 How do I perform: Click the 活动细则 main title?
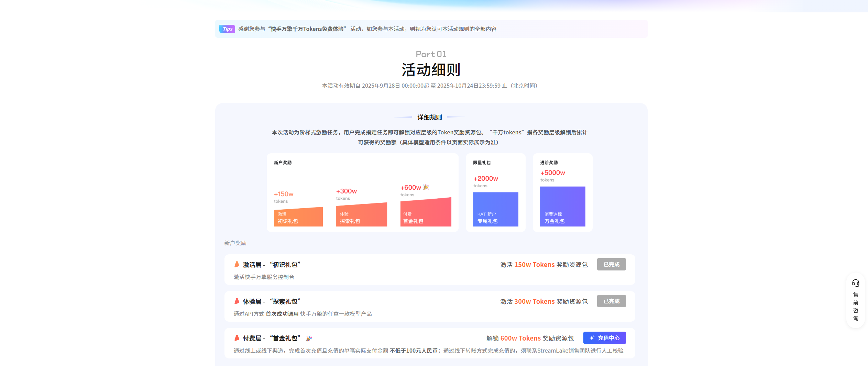(431, 70)
